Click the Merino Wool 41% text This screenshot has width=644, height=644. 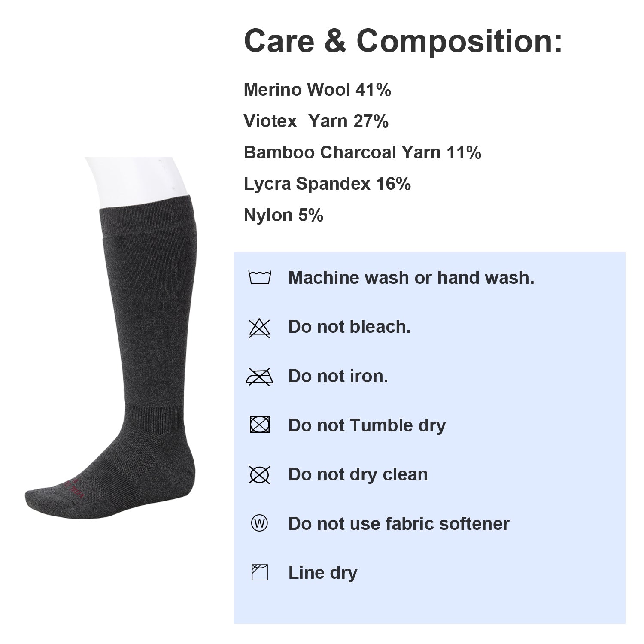pos(317,90)
